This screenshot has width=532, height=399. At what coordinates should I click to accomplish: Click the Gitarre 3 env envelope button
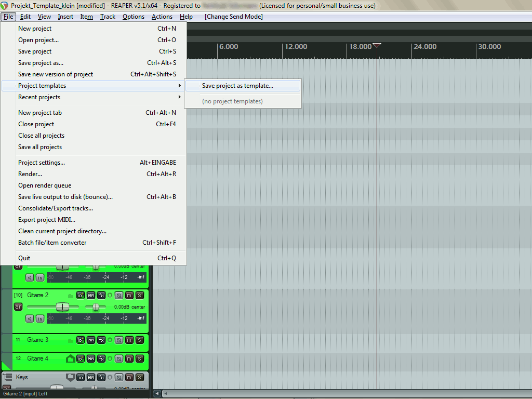click(91, 340)
